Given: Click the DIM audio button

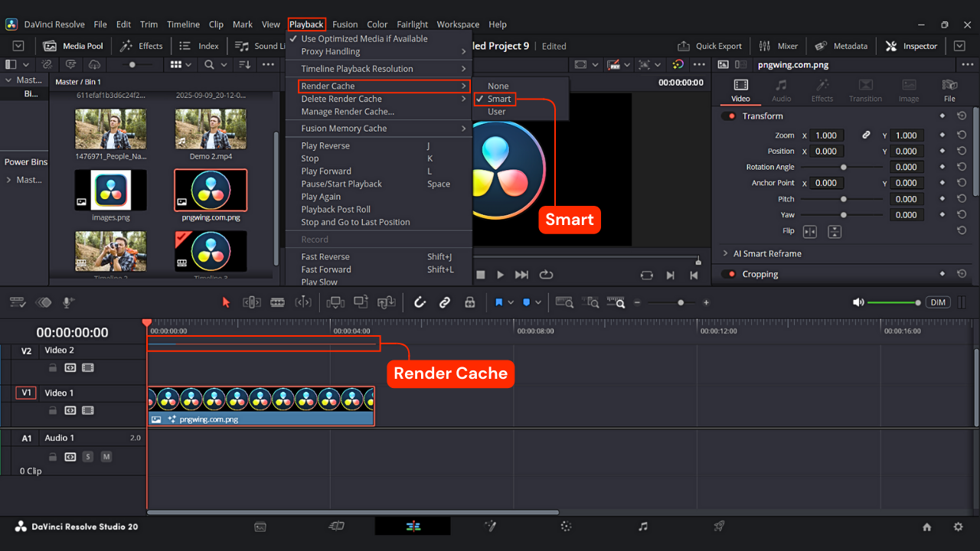Looking at the screenshot, I should 938,302.
